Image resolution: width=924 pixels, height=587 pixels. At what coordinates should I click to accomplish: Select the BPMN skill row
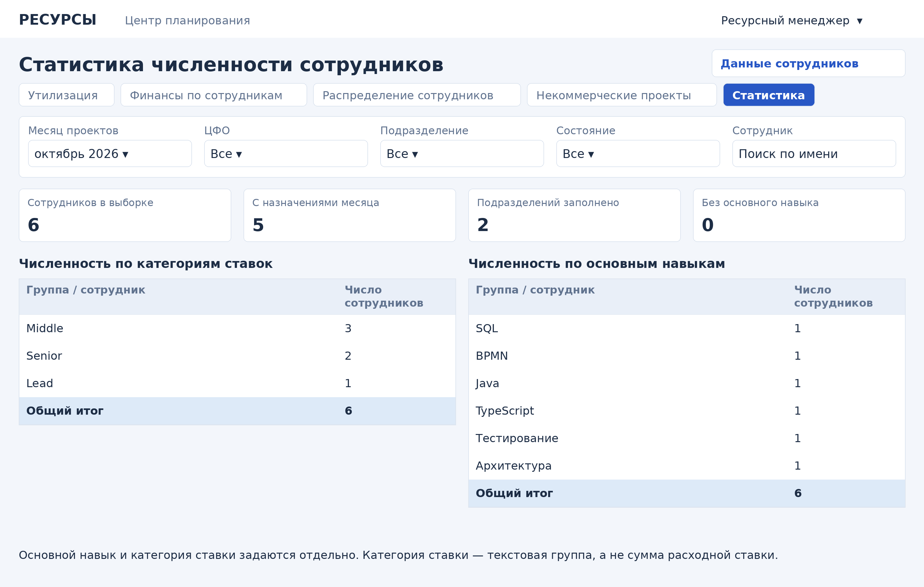[x=686, y=356]
